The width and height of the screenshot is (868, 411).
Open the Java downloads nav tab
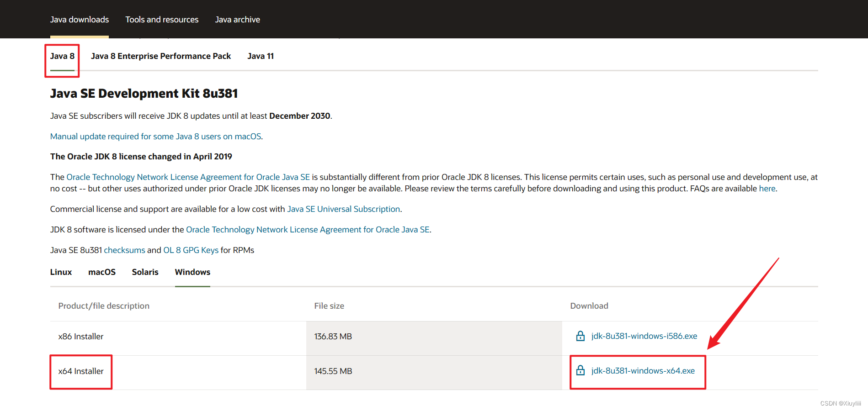(x=80, y=20)
